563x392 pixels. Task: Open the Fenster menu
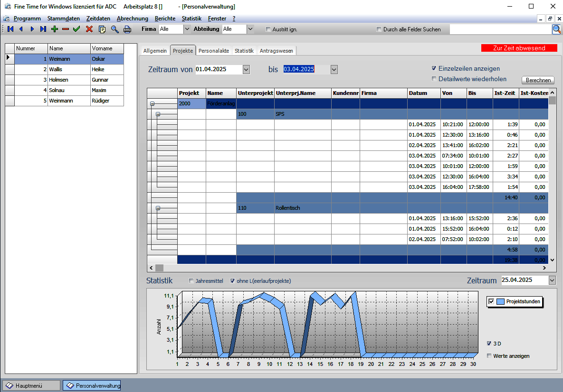(217, 19)
